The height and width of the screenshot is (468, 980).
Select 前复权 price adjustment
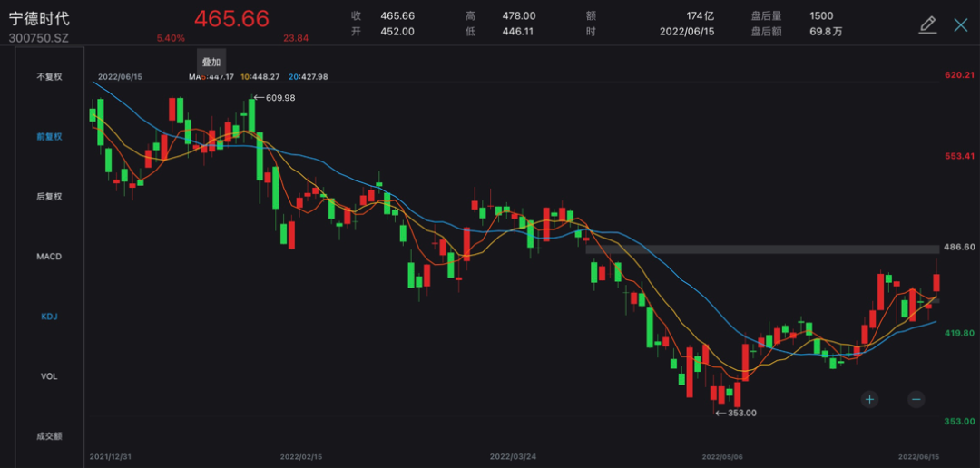(49, 137)
